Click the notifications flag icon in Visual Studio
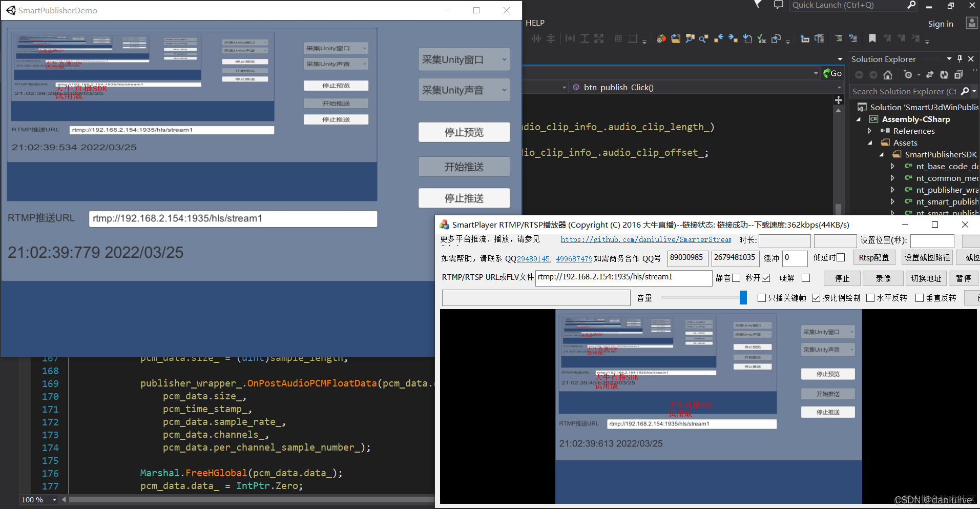This screenshot has height=509, width=980. point(758,5)
